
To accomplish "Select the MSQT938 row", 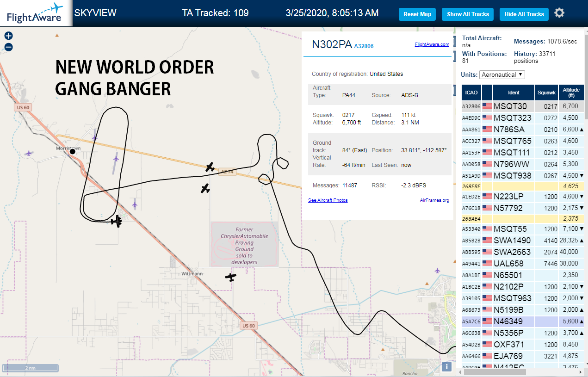I will pyautogui.click(x=523, y=176).
